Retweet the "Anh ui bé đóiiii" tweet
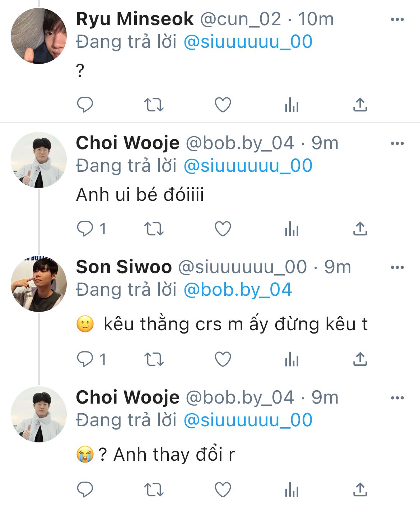Viewport: 420px width, 506px height. point(154,229)
